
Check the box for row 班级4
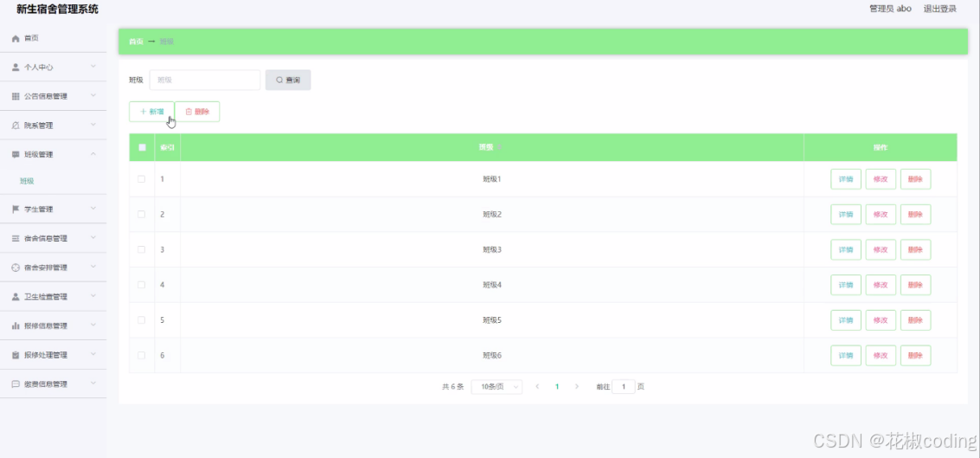pos(141,285)
